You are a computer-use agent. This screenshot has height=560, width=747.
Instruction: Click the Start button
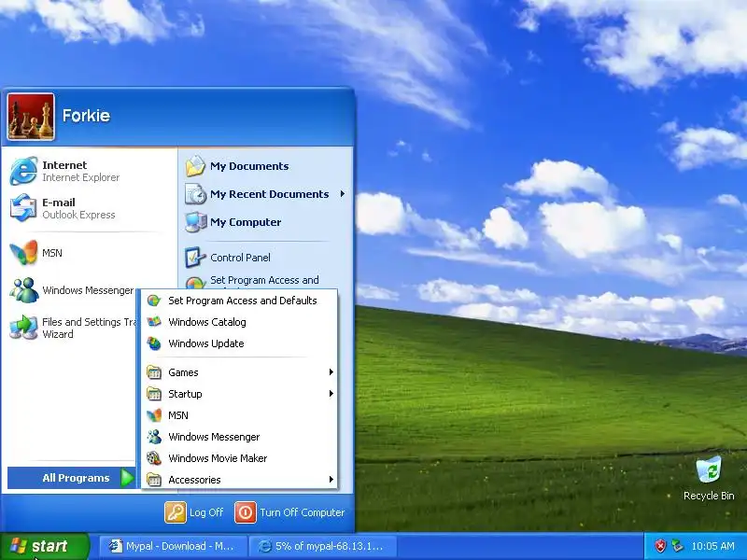44,546
